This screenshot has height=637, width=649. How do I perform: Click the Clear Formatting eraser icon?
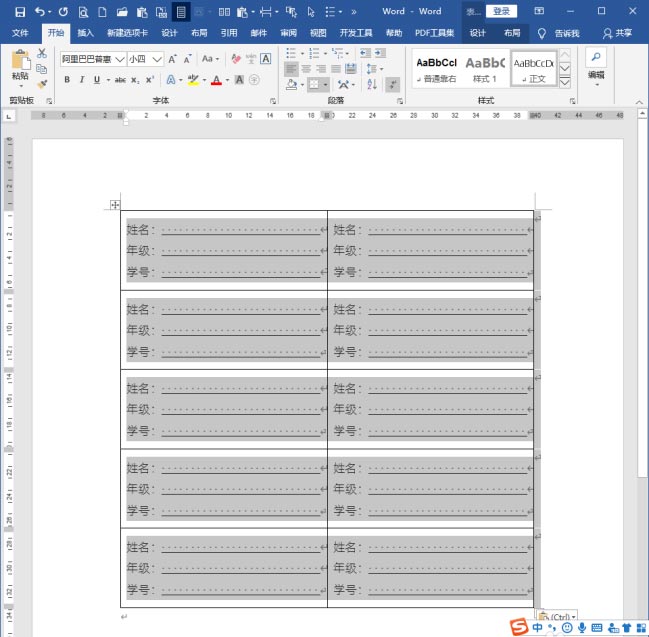pos(236,59)
